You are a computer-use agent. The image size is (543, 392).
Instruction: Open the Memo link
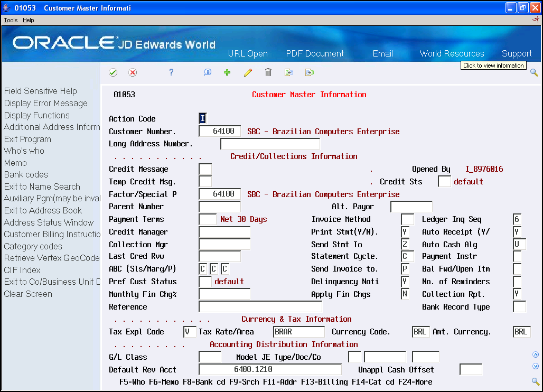[x=15, y=163]
